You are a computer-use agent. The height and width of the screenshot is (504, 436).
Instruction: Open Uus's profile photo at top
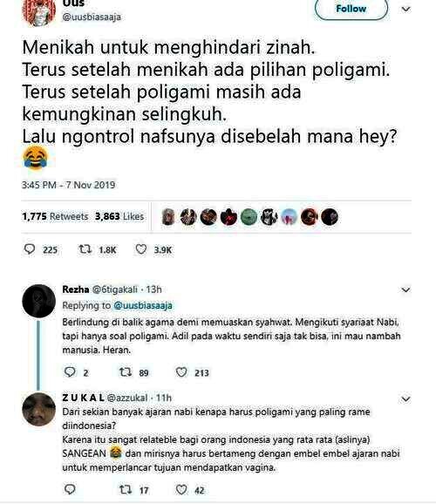point(39,11)
